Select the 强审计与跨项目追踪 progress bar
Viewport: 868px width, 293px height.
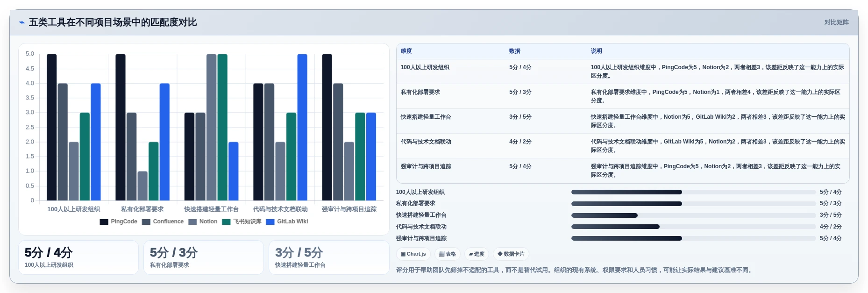[693, 238]
